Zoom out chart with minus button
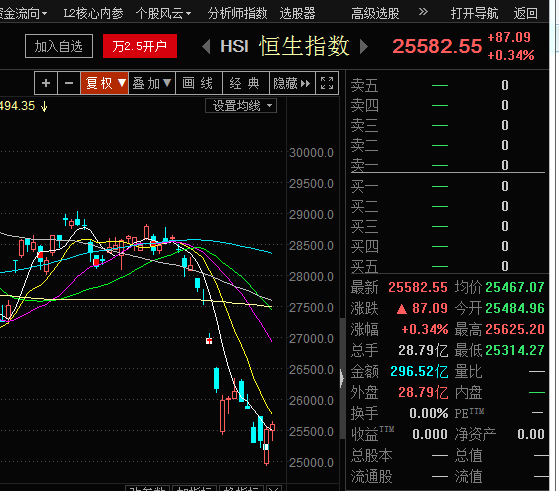 coord(69,83)
